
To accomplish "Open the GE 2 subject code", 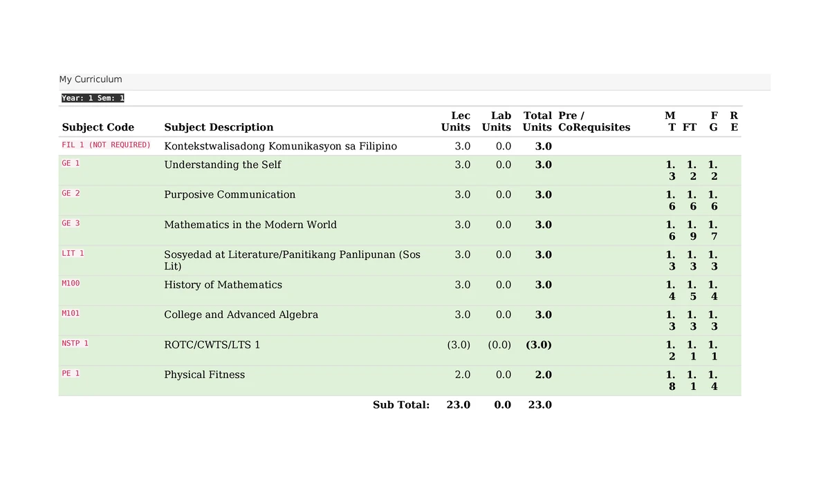I will click(x=71, y=194).
